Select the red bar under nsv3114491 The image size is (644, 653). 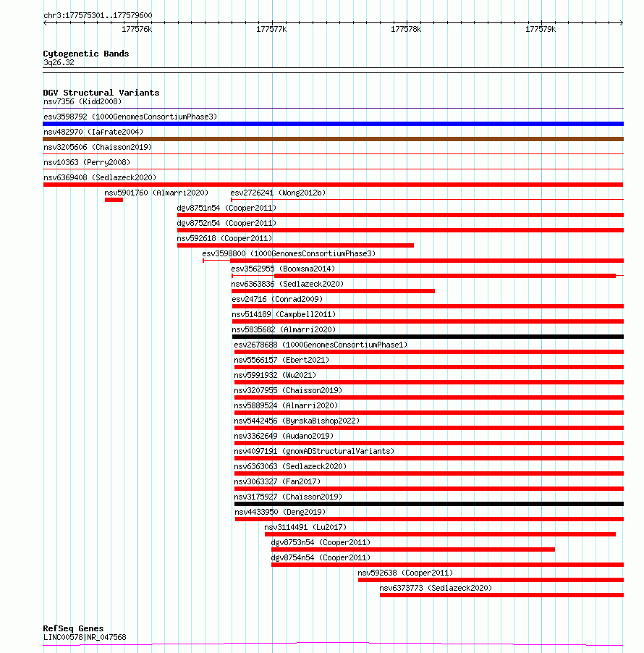coord(441,534)
